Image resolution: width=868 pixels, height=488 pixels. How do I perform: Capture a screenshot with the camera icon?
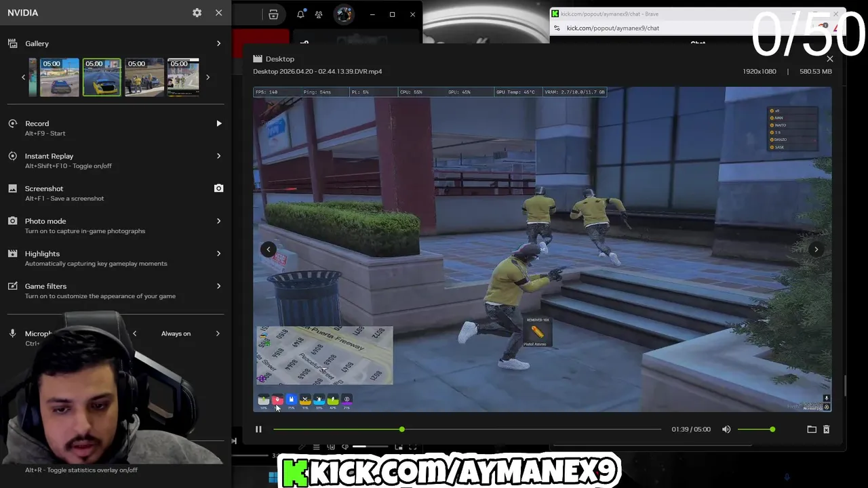coord(218,188)
